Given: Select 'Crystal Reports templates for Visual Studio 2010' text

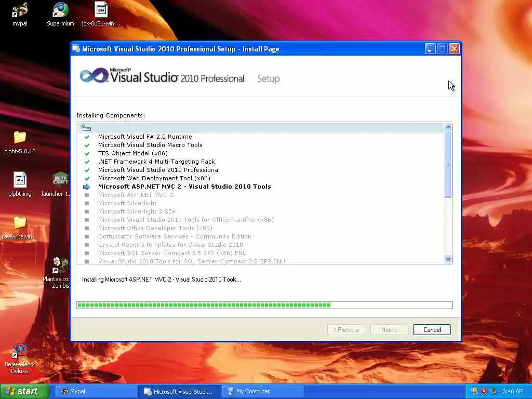Looking at the screenshot, I should point(170,245).
